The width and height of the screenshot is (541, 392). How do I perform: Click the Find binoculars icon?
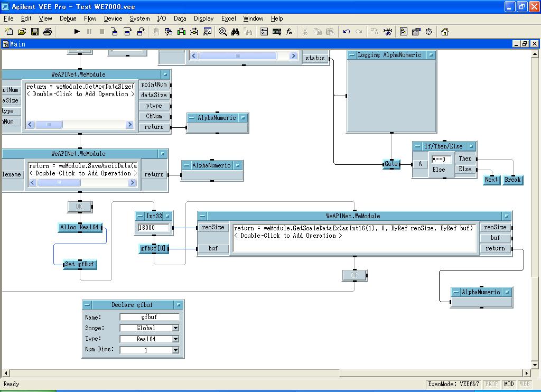pos(235,32)
